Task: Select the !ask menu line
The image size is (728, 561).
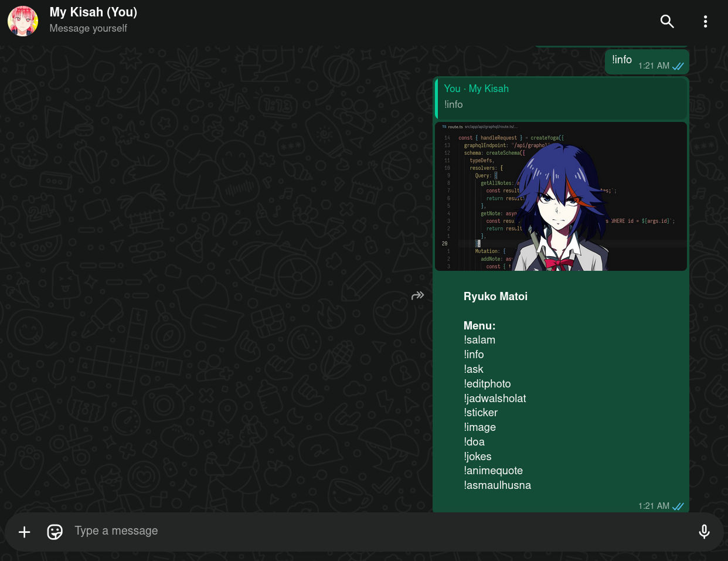Action: tap(474, 369)
